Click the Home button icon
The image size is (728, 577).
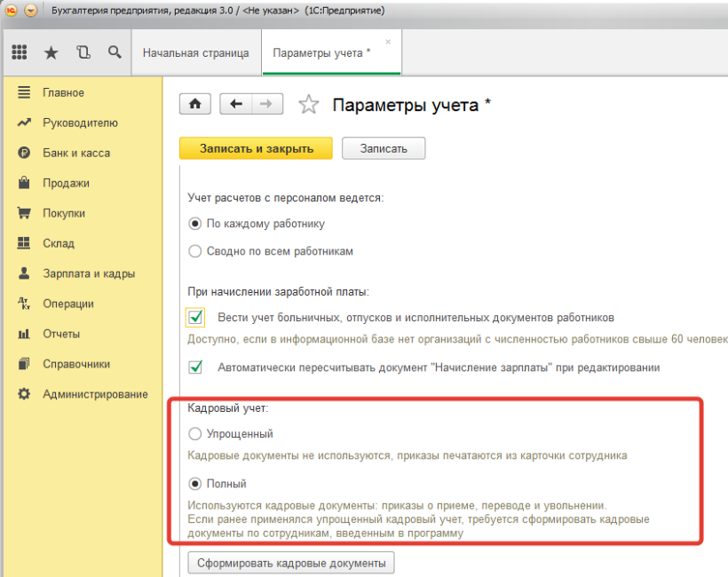(x=195, y=104)
